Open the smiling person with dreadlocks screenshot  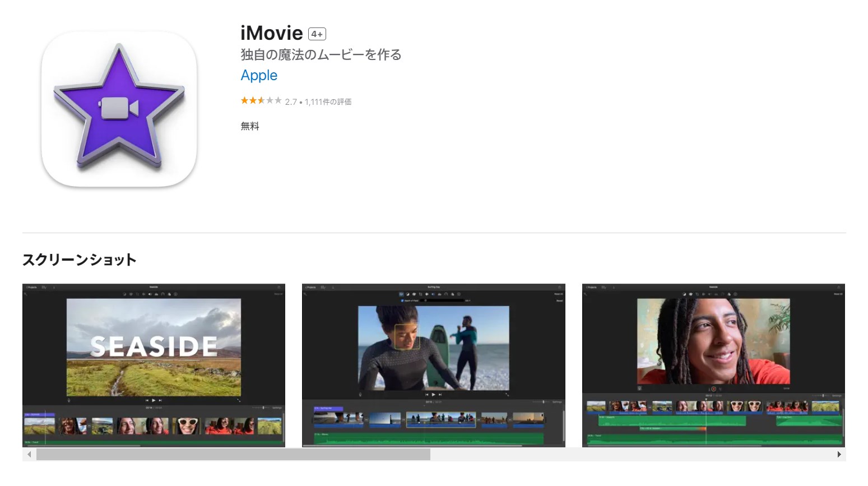713,365
